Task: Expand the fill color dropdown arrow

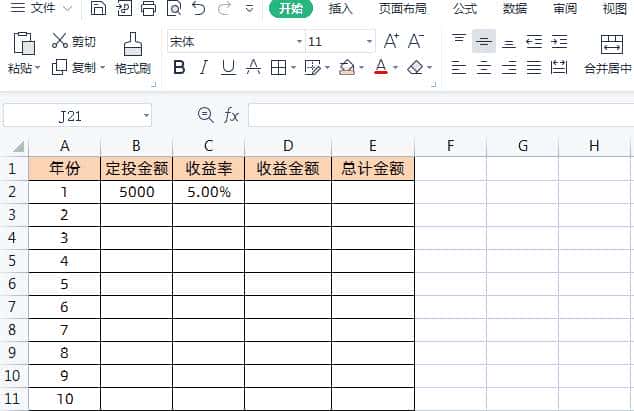Action: click(x=361, y=68)
